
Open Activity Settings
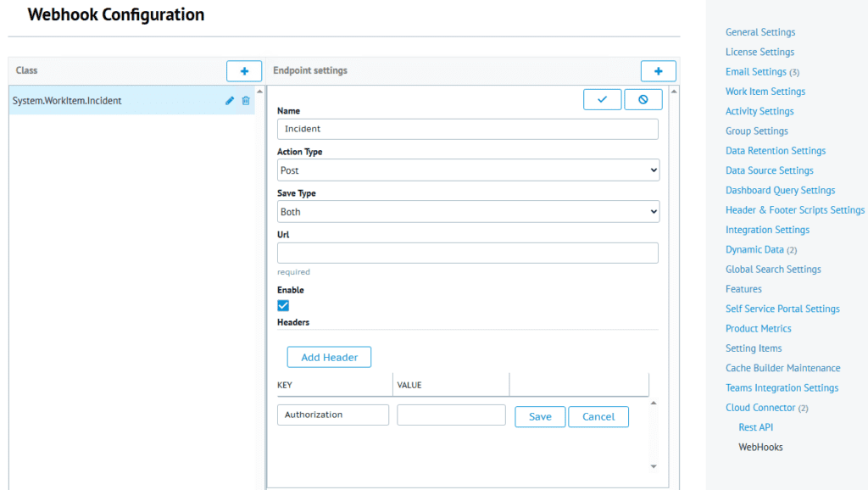(759, 111)
